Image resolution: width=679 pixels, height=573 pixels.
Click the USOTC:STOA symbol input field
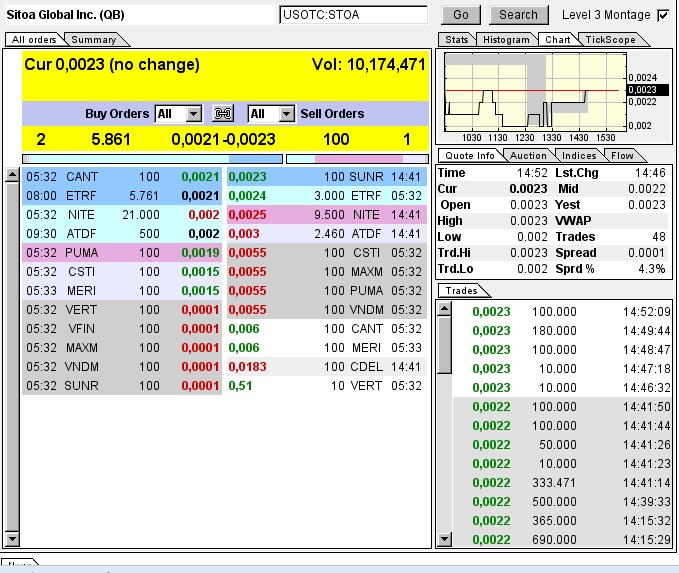353,15
